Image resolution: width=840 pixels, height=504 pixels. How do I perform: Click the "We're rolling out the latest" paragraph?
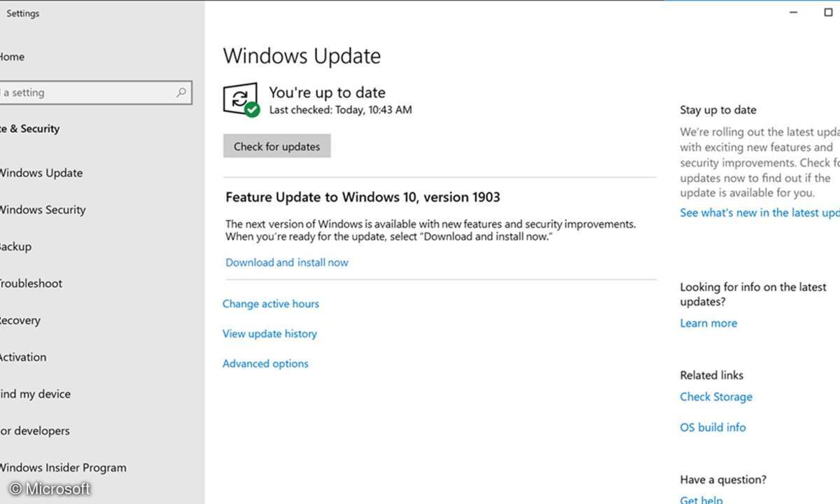759,162
